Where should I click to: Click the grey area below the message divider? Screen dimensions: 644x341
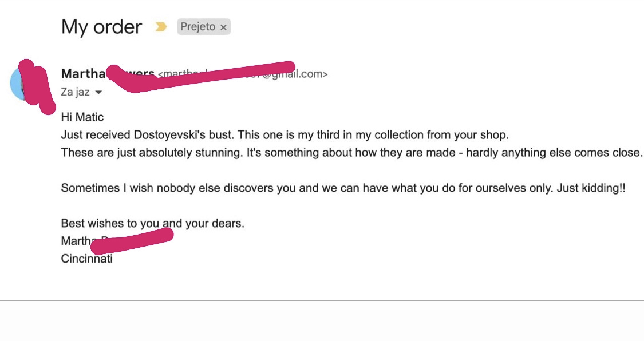322,321
